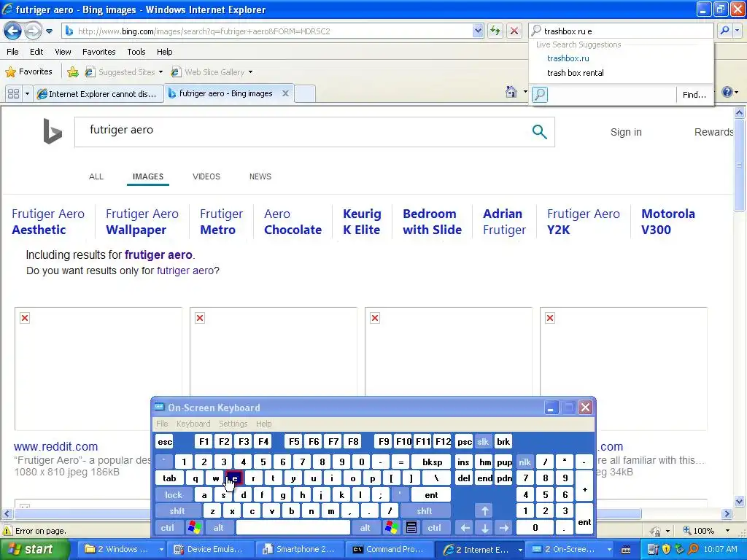This screenshot has width=747, height=560.
Task: Click the IE search magnifier button
Action: click(x=724, y=31)
